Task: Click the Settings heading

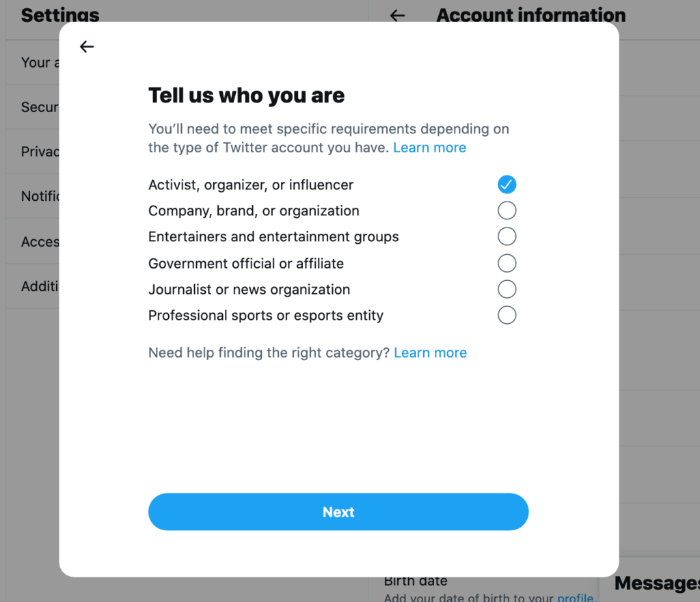Action: point(60,15)
